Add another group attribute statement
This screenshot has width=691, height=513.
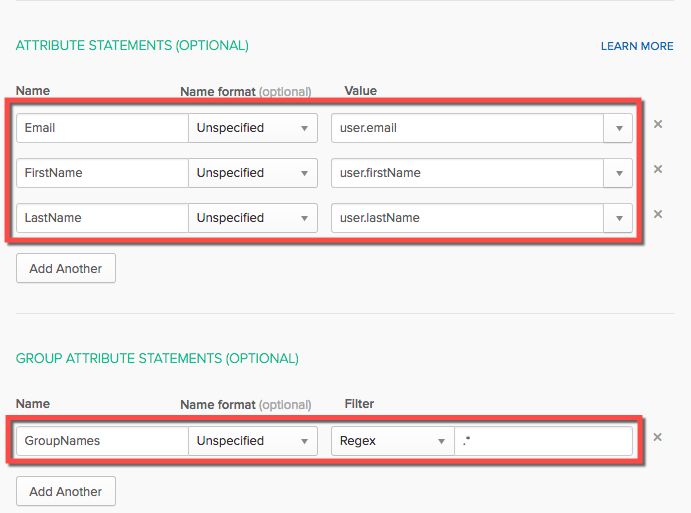pos(66,491)
